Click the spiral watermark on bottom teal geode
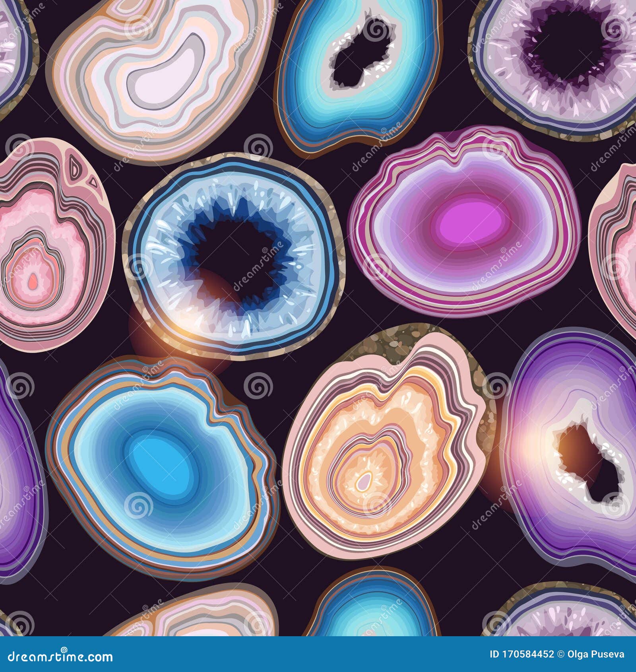636x672 pixels. coord(384,608)
